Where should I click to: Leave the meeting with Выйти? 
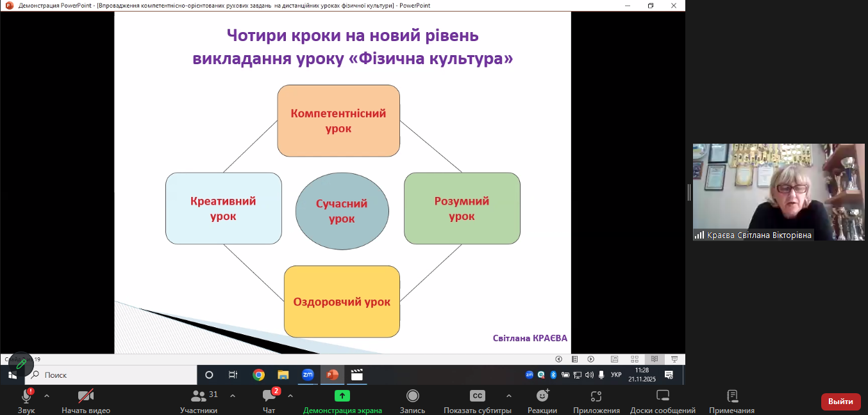[840, 402]
